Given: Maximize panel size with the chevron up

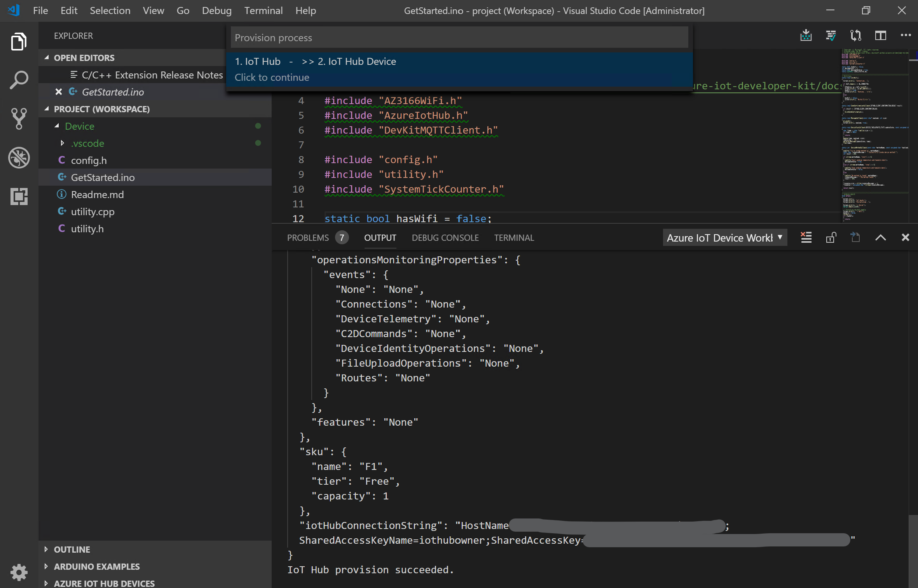Looking at the screenshot, I should click(880, 238).
